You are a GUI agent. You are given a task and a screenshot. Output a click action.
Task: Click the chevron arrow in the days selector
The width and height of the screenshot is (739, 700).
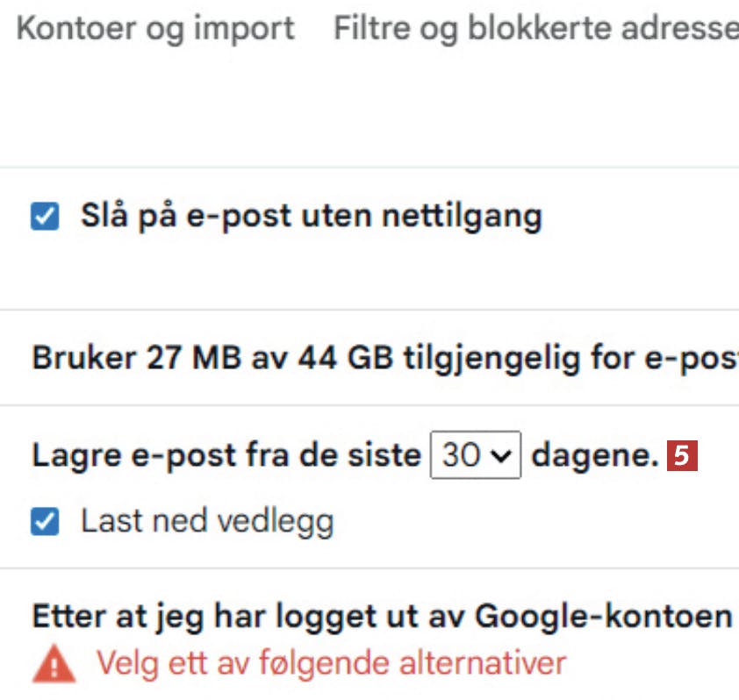point(501,457)
